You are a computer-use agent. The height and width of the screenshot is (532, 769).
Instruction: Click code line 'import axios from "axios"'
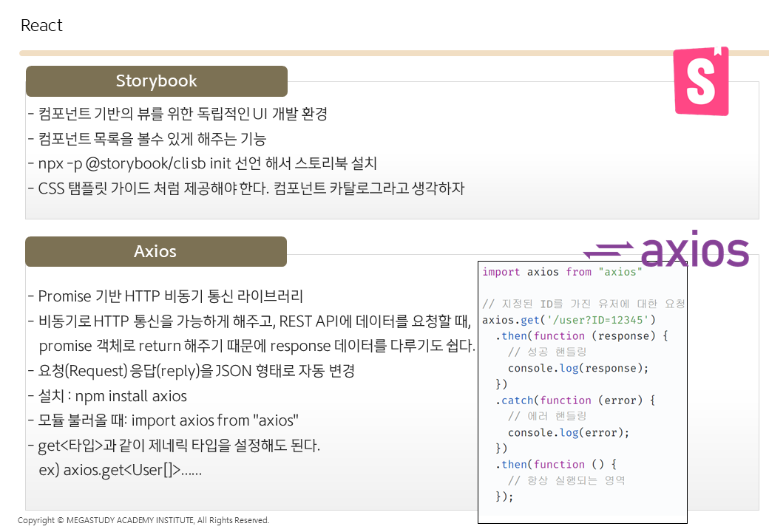coord(562,272)
